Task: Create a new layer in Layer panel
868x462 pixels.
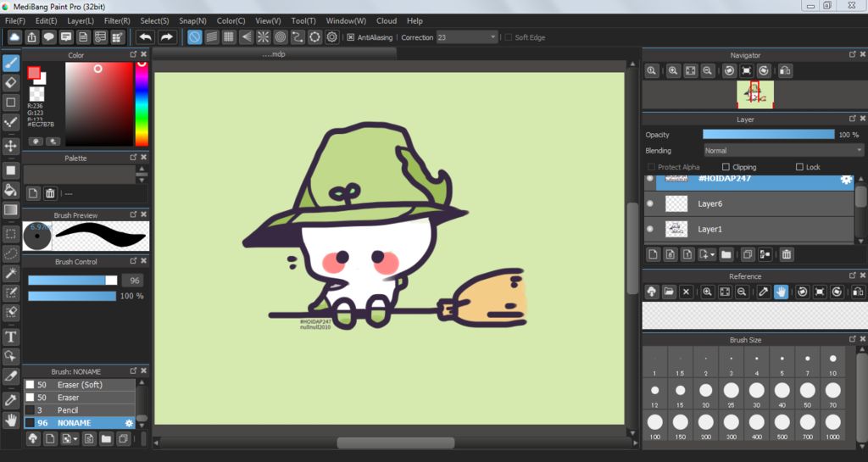Action: pos(654,254)
